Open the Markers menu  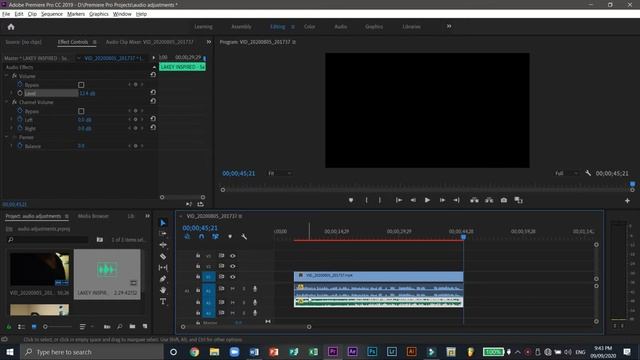coord(76,14)
